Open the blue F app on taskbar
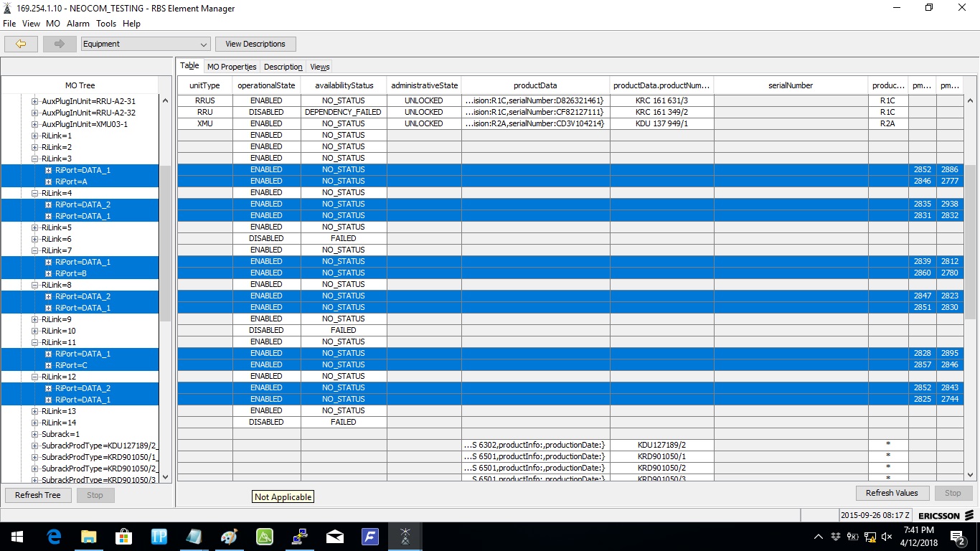The height and width of the screenshot is (551, 980). [x=370, y=537]
